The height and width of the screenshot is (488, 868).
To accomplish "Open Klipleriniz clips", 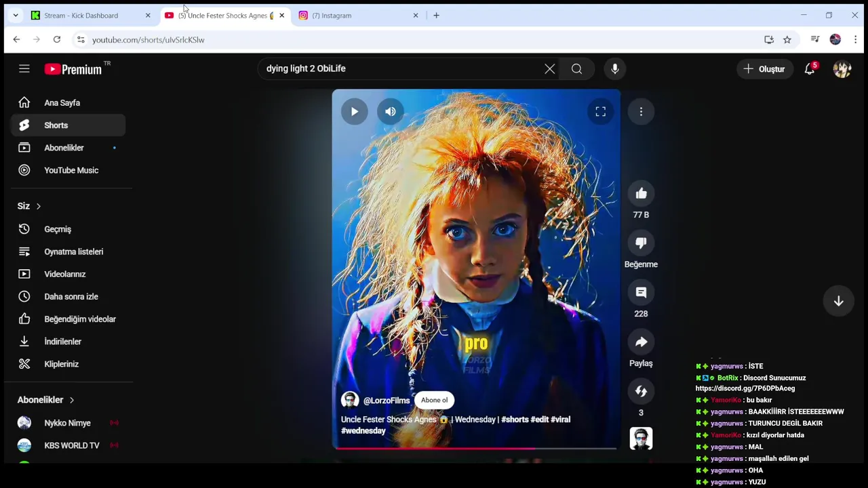I will [x=68, y=364].
